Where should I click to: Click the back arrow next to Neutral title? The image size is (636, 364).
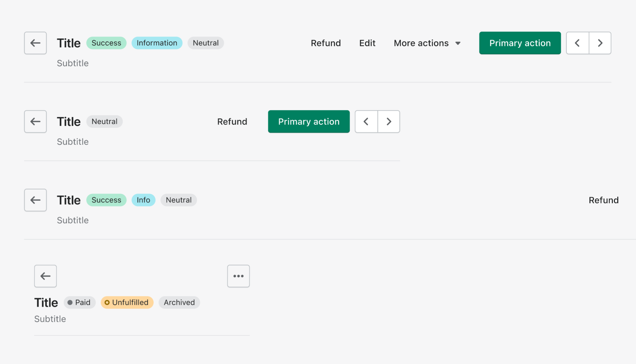pos(35,121)
